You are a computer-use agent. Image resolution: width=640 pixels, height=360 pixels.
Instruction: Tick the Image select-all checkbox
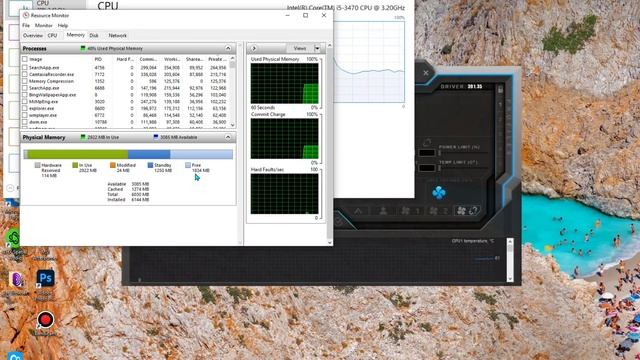click(x=25, y=59)
